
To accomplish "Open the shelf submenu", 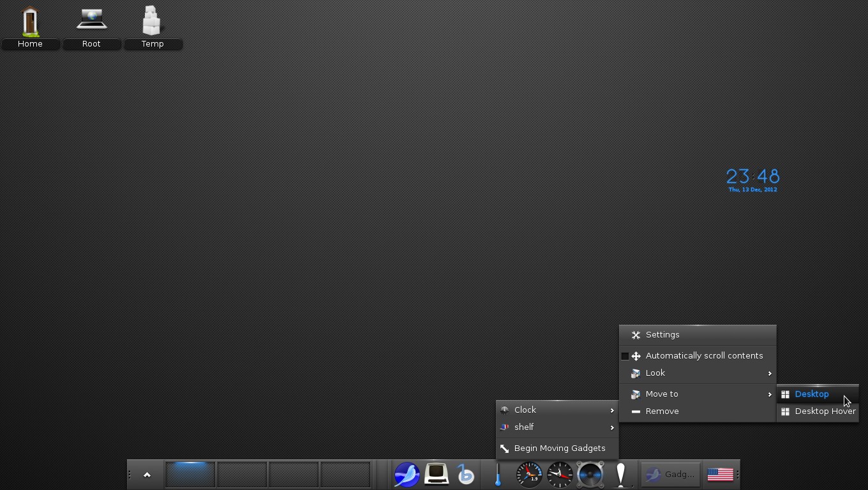I will 524,427.
